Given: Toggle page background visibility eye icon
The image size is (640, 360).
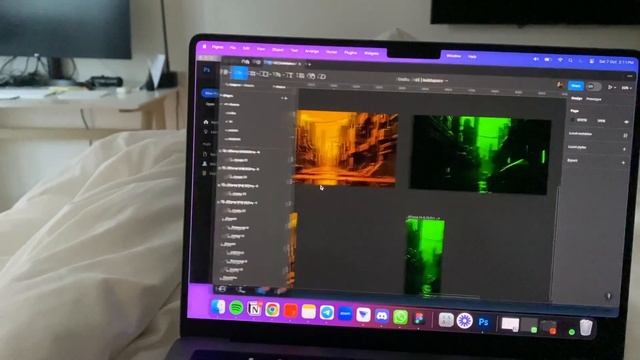Looking at the screenshot, I should tap(626, 122).
